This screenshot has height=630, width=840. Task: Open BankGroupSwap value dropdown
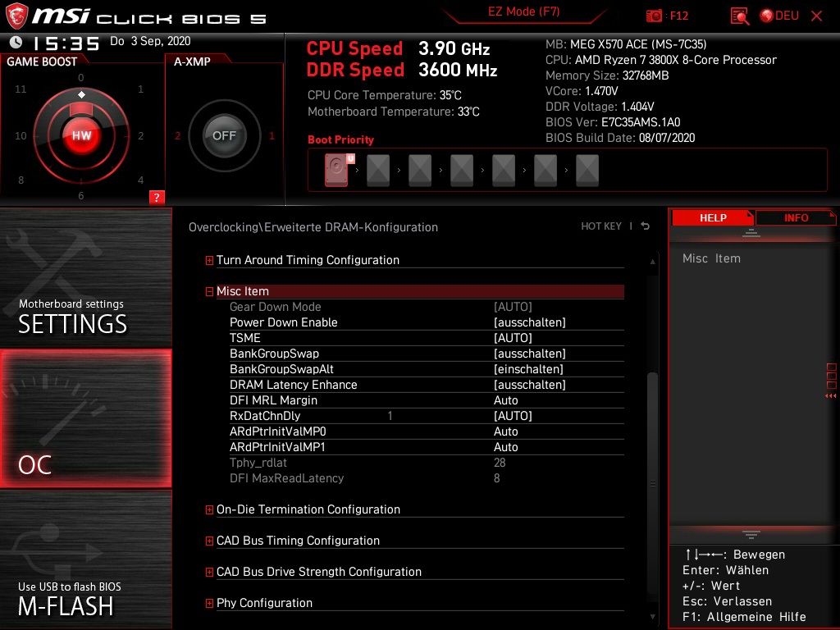click(x=530, y=354)
